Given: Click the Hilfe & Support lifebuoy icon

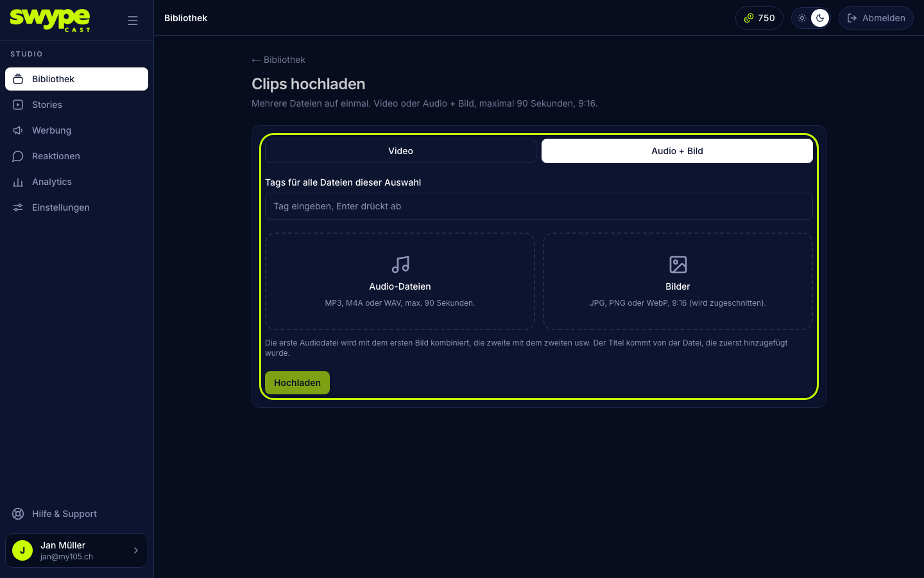Looking at the screenshot, I should pyautogui.click(x=18, y=514).
